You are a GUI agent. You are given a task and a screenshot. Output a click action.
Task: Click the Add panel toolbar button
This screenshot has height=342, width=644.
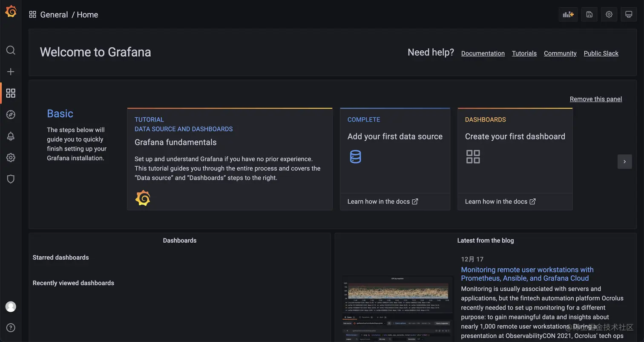pos(568,14)
